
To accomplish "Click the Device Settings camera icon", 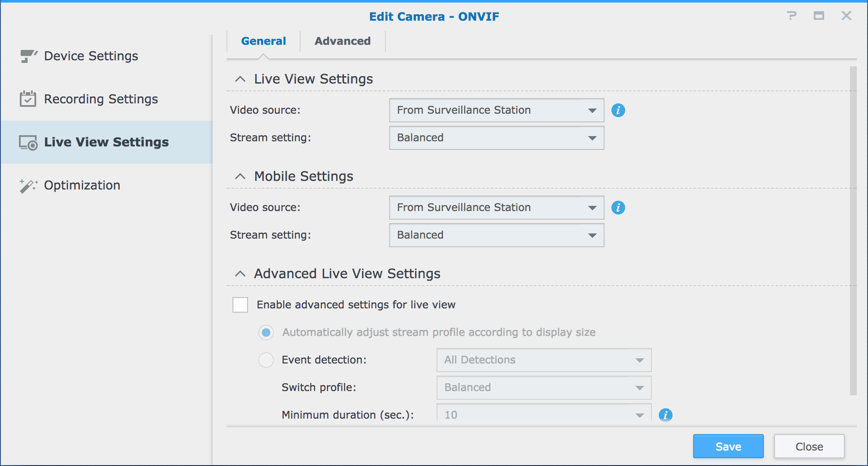I will click(x=28, y=56).
